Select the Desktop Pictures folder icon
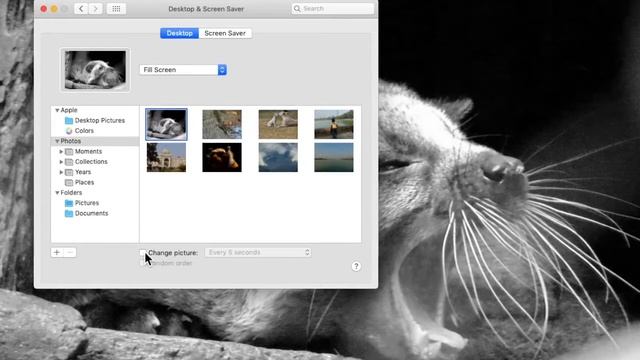The height and width of the screenshot is (360, 640). [69, 120]
